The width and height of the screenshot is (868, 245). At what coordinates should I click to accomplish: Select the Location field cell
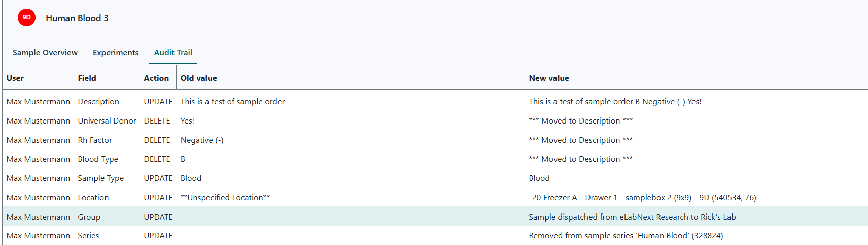tap(93, 198)
